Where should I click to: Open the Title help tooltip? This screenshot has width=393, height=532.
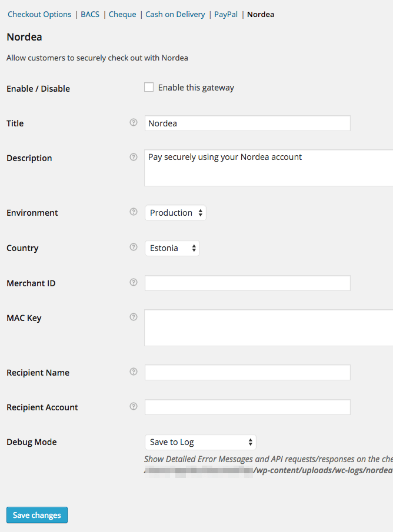point(134,122)
